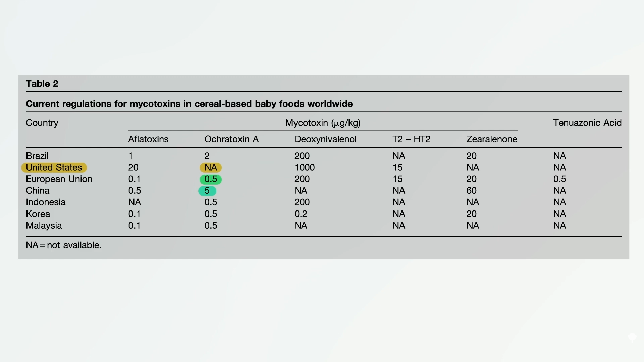This screenshot has height=362, width=644.
Task: Click the teal-highlighted 5 for China
Action: pyautogui.click(x=207, y=191)
